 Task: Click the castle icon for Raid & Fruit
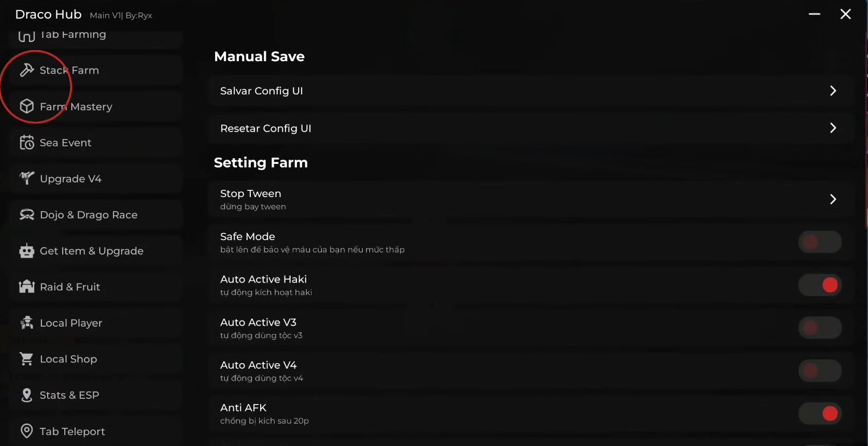coord(26,287)
